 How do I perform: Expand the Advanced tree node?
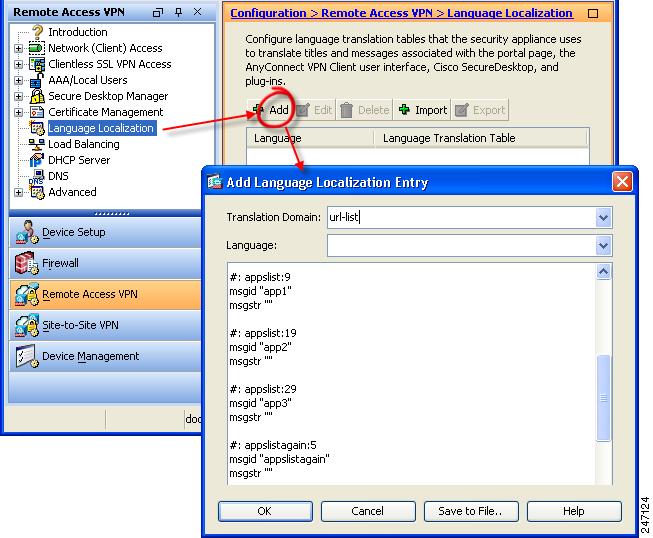[18, 192]
